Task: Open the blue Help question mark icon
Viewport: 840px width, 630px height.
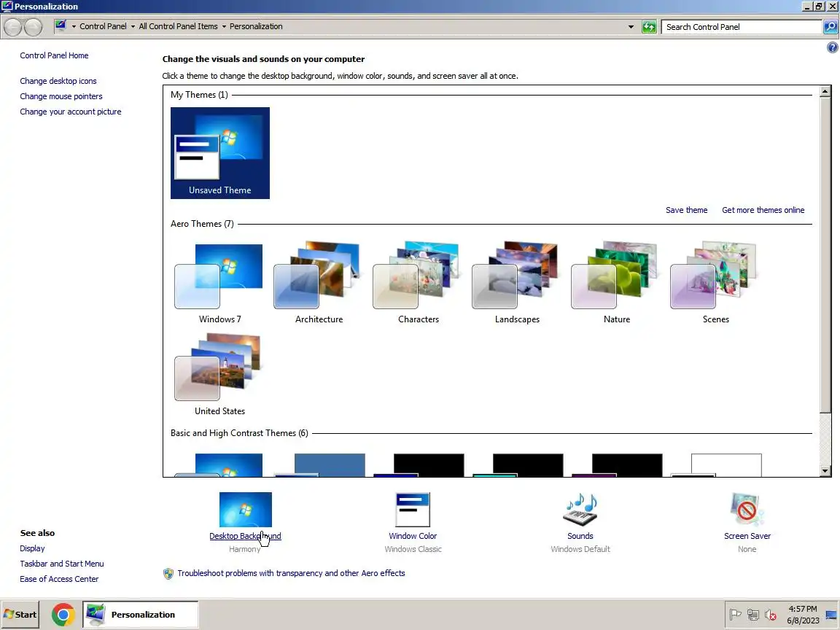Action: (832, 47)
